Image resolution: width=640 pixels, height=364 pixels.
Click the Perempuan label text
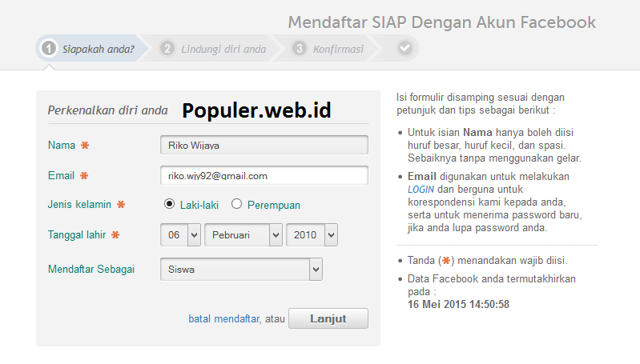(x=274, y=205)
